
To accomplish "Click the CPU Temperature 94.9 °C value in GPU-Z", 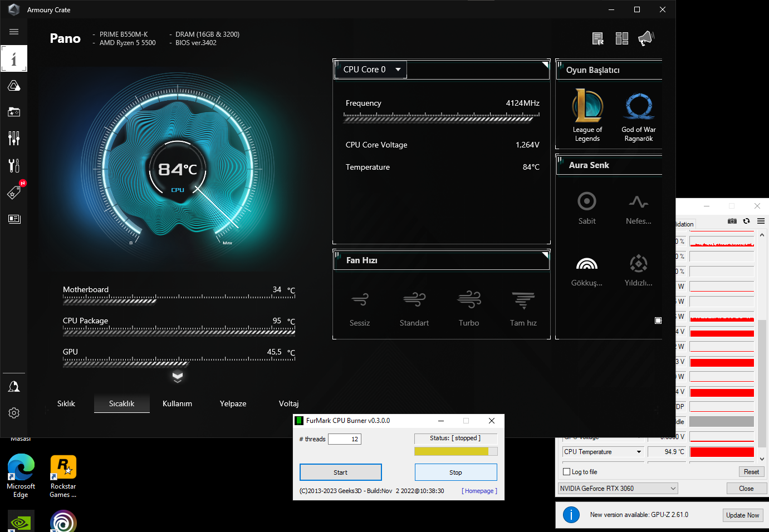I will [667, 452].
